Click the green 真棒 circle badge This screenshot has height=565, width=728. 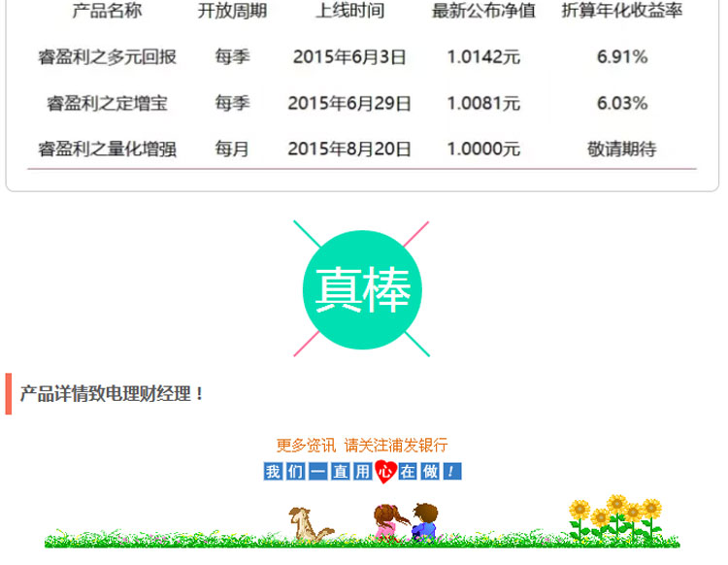click(x=362, y=289)
